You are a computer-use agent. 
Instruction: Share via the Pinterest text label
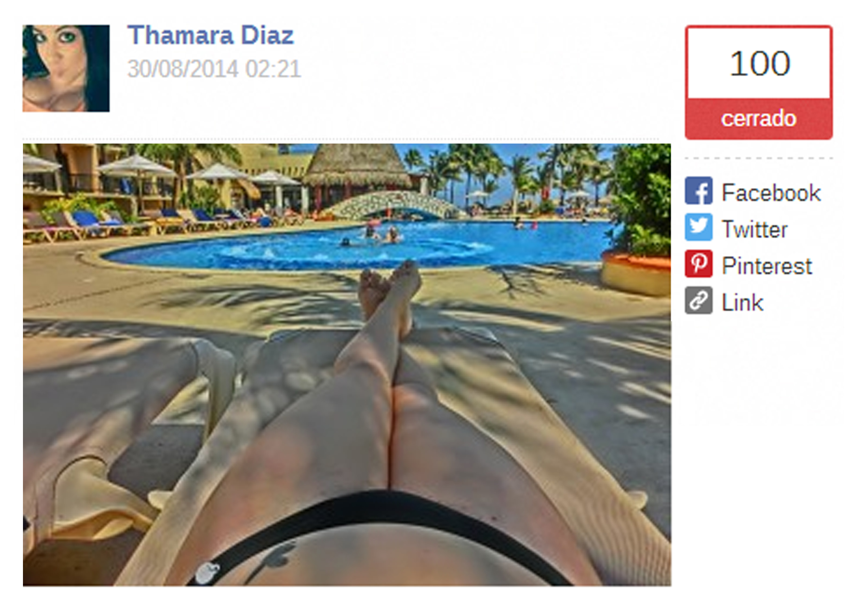[x=767, y=265]
